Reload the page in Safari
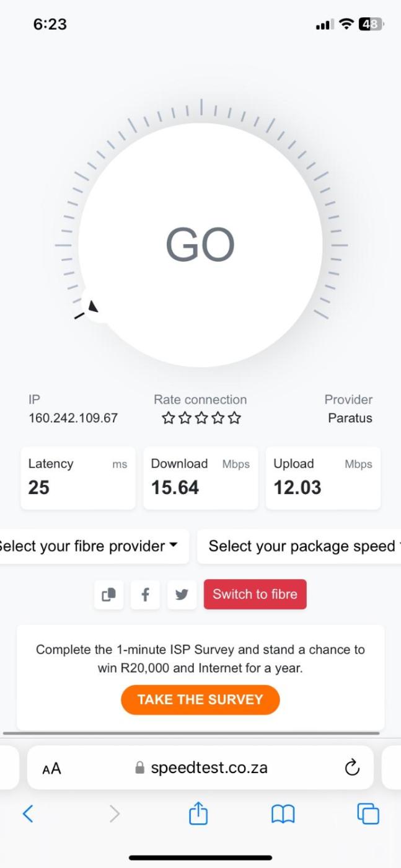Viewport: 401px width, 868px height. click(351, 768)
